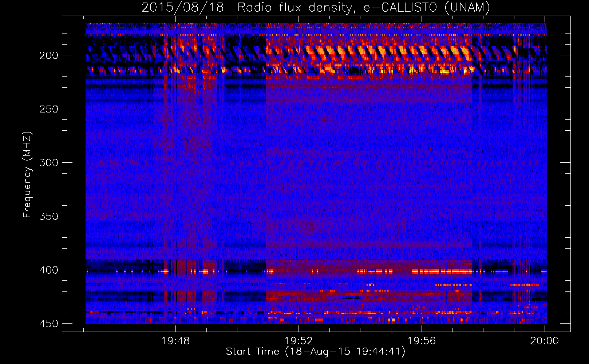589x364 pixels.
Task: Click the 19:56 time tick label
Action: point(422,341)
